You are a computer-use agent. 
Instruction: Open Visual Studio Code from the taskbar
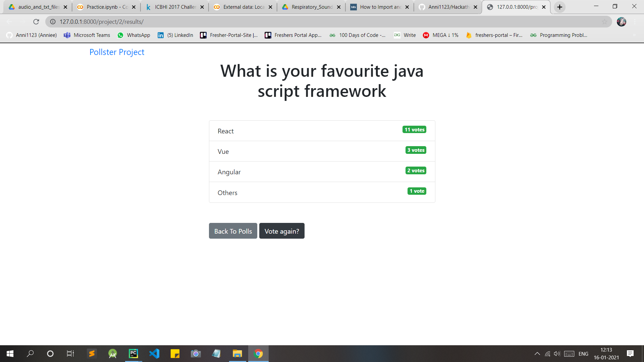coord(154,354)
